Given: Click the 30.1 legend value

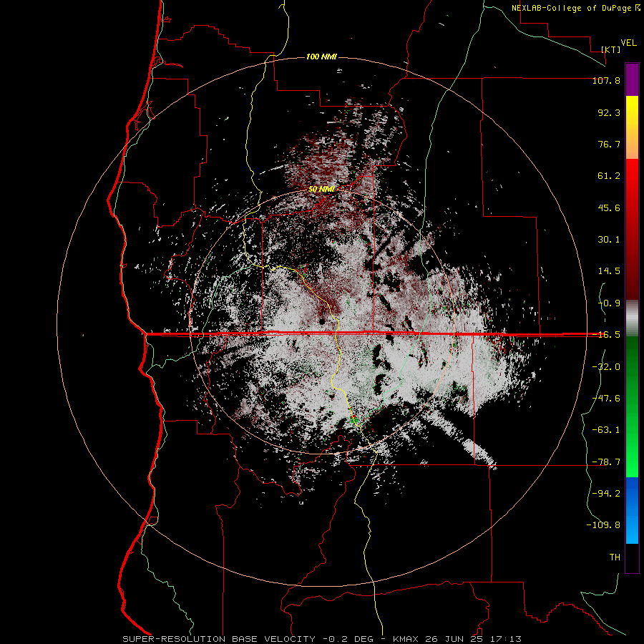Looking at the screenshot, I should (x=609, y=240).
